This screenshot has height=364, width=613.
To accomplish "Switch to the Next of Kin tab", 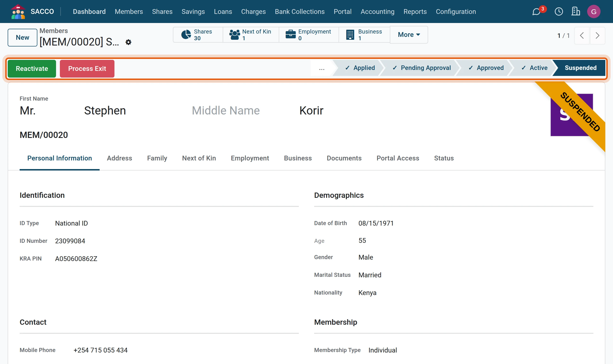I will (x=199, y=158).
